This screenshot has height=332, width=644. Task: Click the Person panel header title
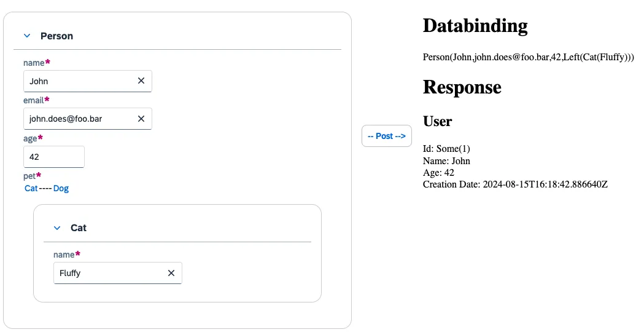(x=56, y=36)
